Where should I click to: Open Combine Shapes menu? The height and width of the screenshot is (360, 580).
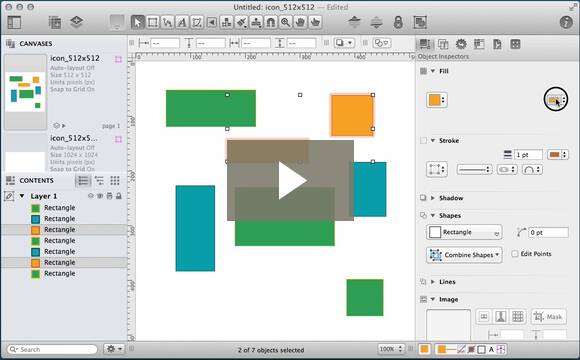point(464,255)
